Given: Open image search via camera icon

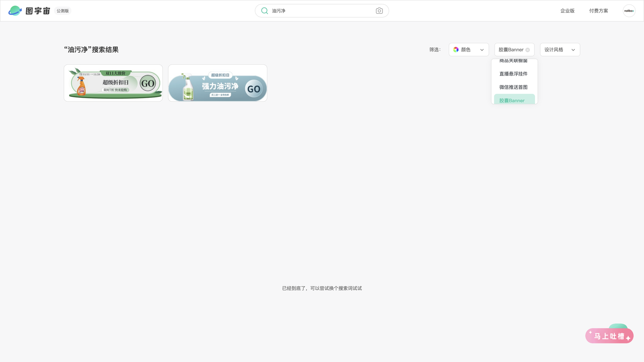Looking at the screenshot, I should click(379, 11).
